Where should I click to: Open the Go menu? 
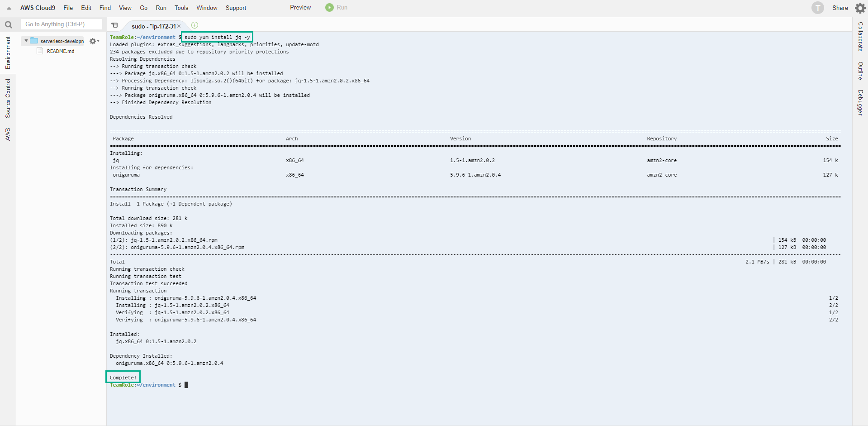[x=144, y=8]
